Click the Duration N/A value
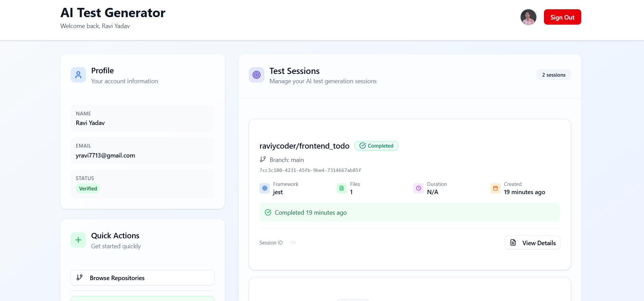The width and height of the screenshot is (644, 301). tap(433, 192)
